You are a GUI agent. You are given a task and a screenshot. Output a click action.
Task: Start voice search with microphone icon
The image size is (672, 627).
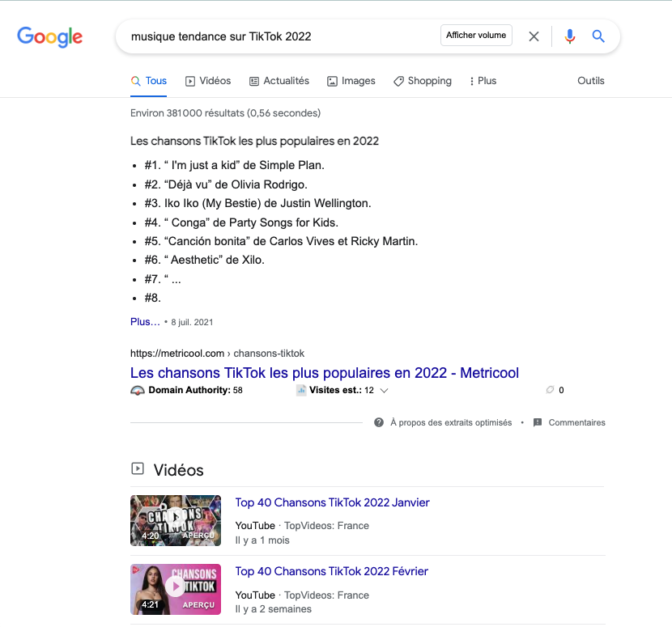click(x=570, y=36)
